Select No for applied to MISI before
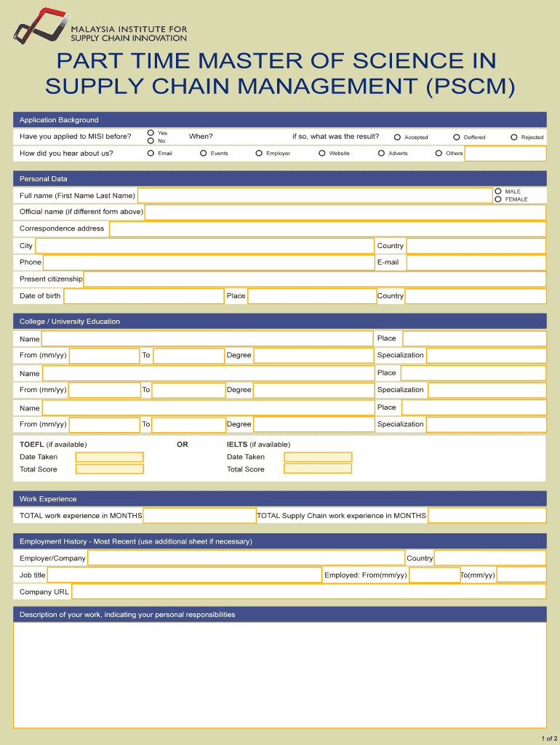Image resolution: width=560 pixels, height=745 pixels. coord(151,140)
